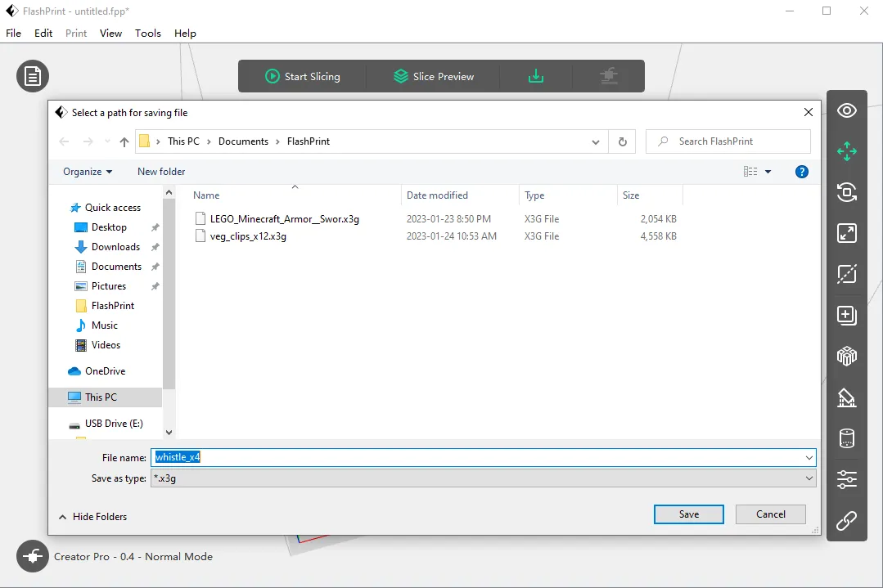The width and height of the screenshot is (883, 588).
Task: Select the Scale tool in sidebar
Action: (846, 233)
